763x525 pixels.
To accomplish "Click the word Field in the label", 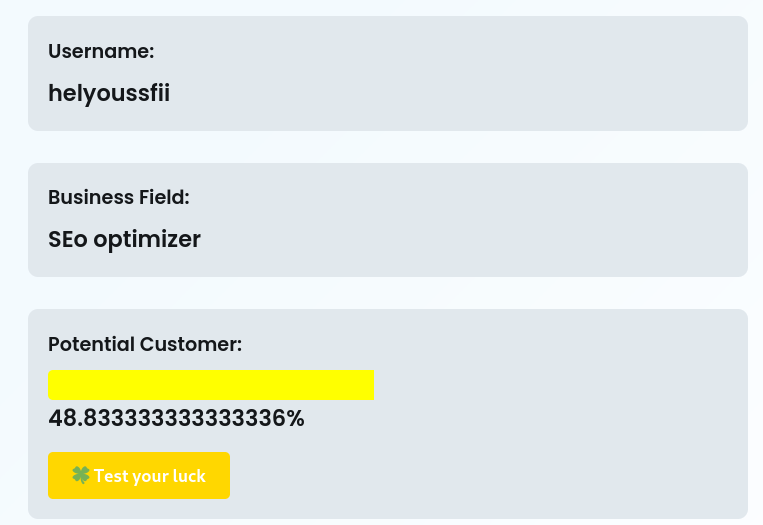I will click(164, 197).
